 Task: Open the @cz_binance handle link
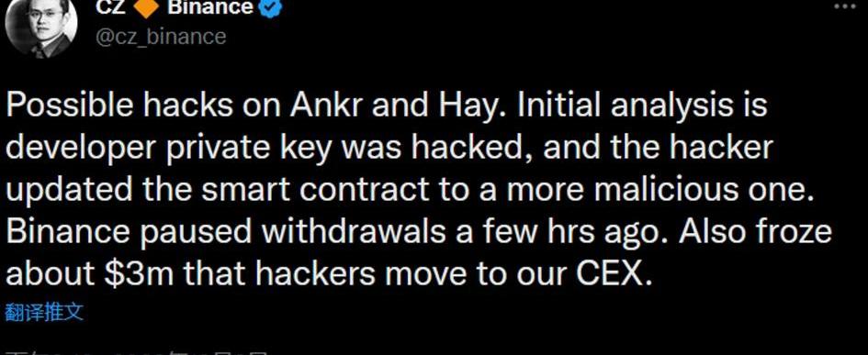pos(161,37)
